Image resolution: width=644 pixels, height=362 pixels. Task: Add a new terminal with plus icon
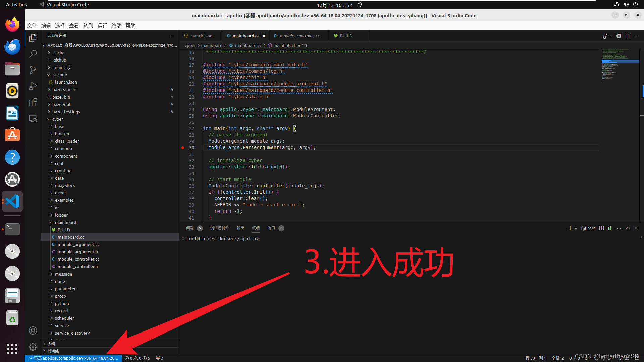[x=570, y=228]
